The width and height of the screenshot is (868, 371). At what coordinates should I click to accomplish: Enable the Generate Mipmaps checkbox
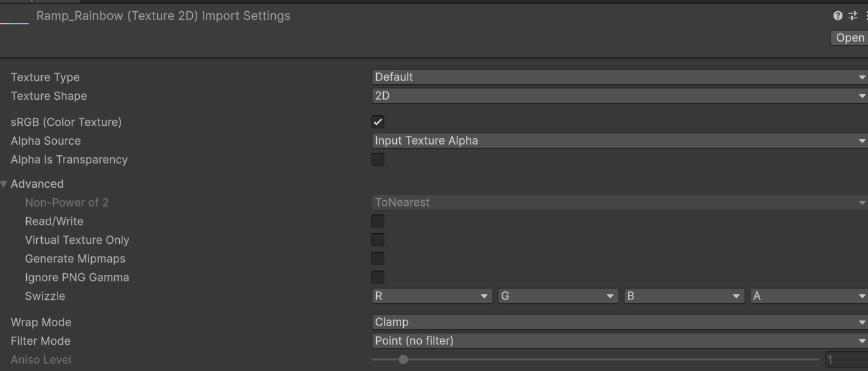378,259
